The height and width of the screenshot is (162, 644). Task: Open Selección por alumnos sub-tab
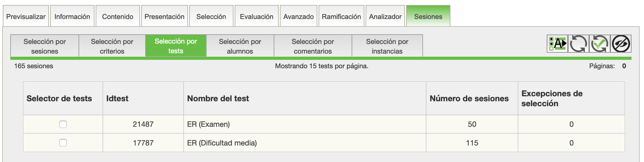tap(240, 46)
